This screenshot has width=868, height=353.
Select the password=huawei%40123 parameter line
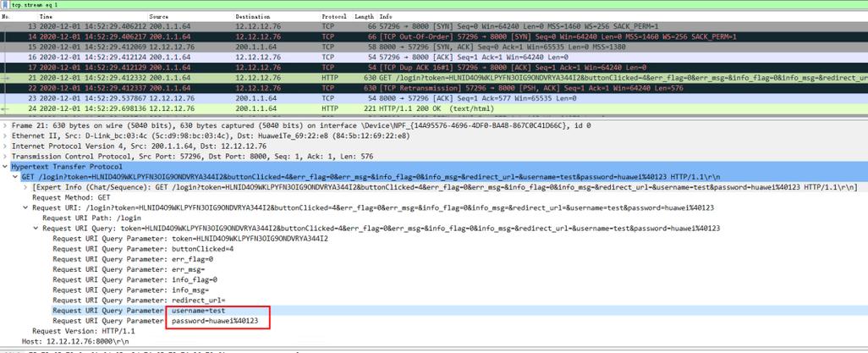click(x=155, y=321)
